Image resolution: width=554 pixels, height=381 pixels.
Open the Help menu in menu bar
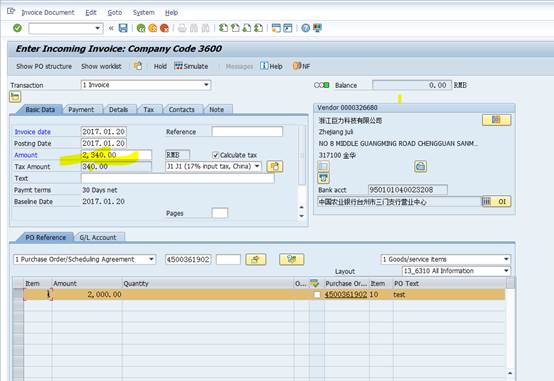point(171,12)
